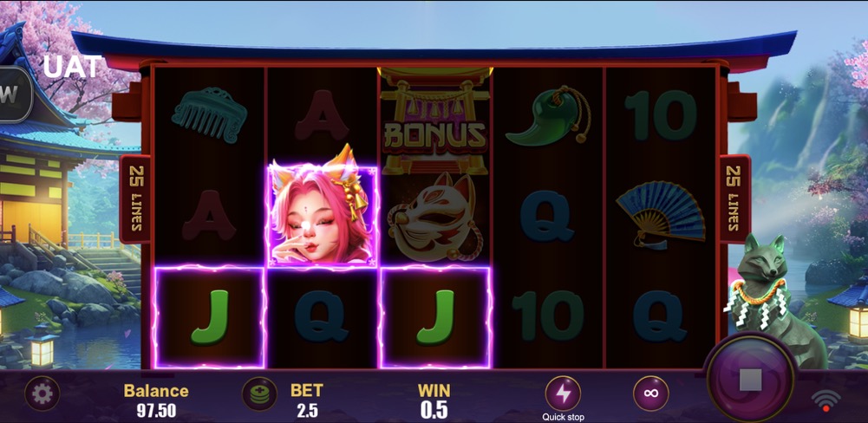Viewport: 868px width, 423px height.
Task: Select the white kitsune mask symbol
Action: pos(435,217)
